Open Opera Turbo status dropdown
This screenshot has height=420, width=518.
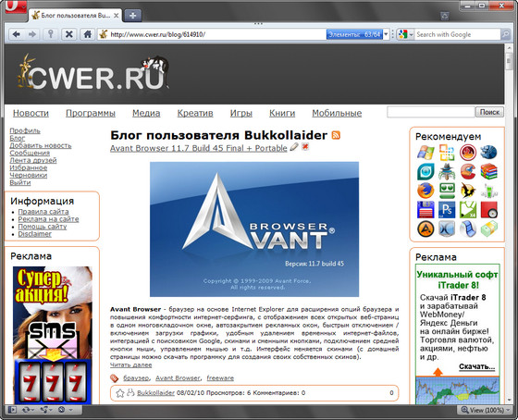65,410
